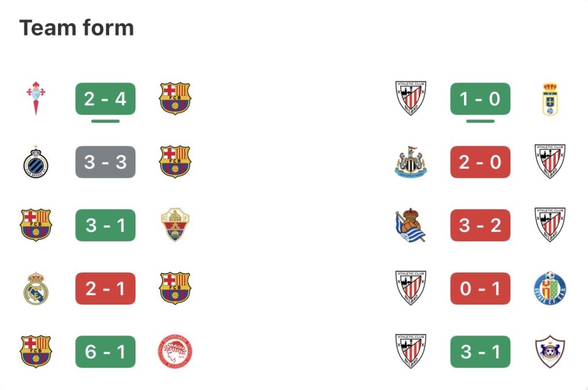Open the 1 - 0 win score
588x390 pixels.
click(x=480, y=99)
